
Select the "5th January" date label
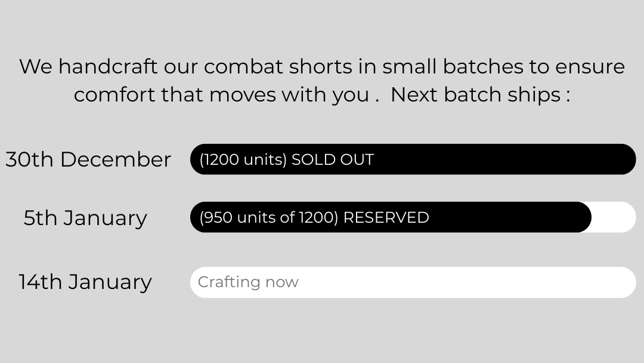(85, 218)
